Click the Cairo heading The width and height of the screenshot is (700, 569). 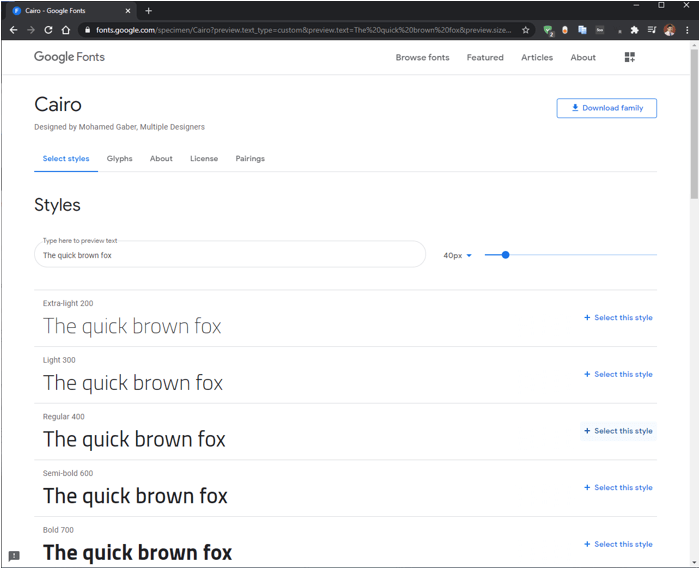tap(58, 104)
